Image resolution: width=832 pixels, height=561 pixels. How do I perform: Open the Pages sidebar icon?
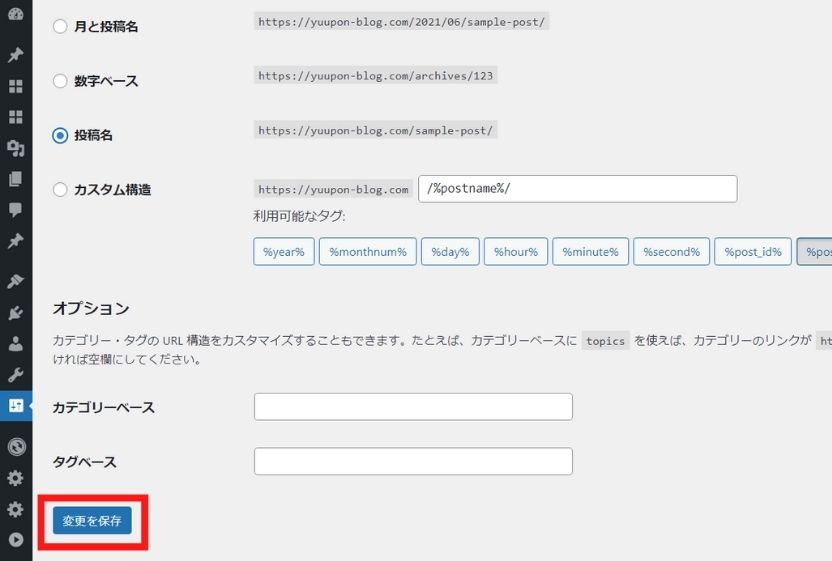(x=15, y=180)
